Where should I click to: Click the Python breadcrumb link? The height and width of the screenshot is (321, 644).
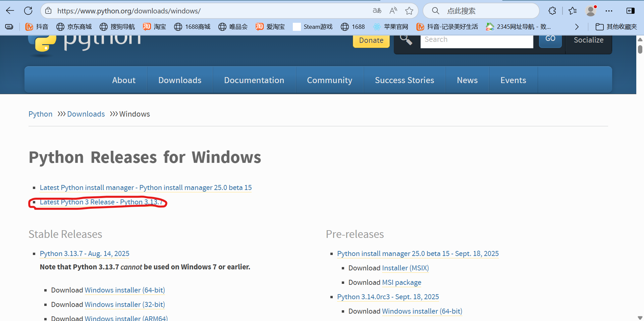pos(40,114)
